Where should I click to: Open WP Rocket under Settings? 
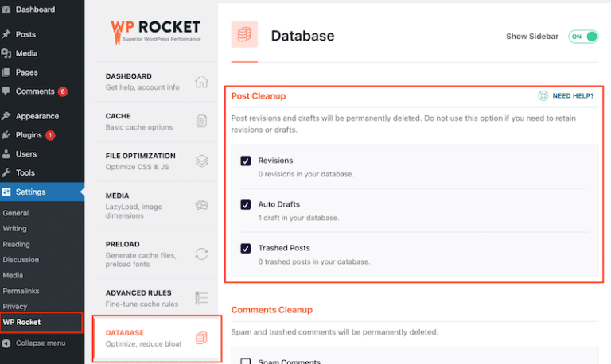[22, 322]
